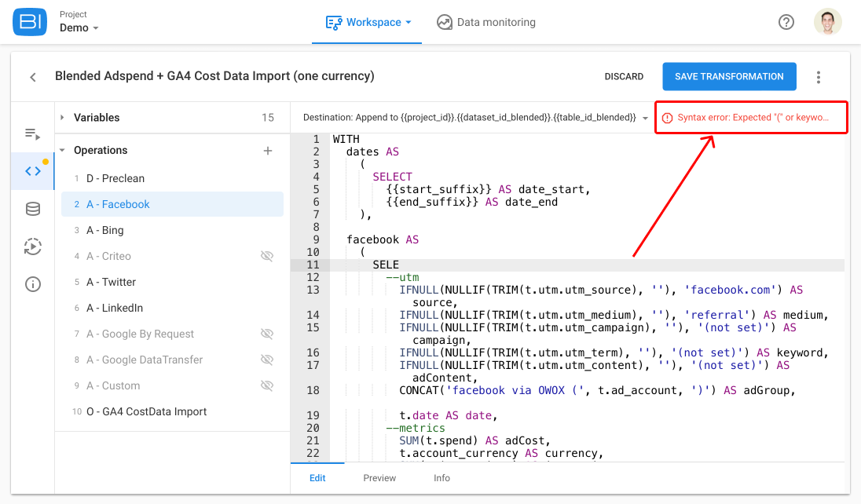Open the user profile avatar
Screen dimensions: 861x504
point(827,22)
